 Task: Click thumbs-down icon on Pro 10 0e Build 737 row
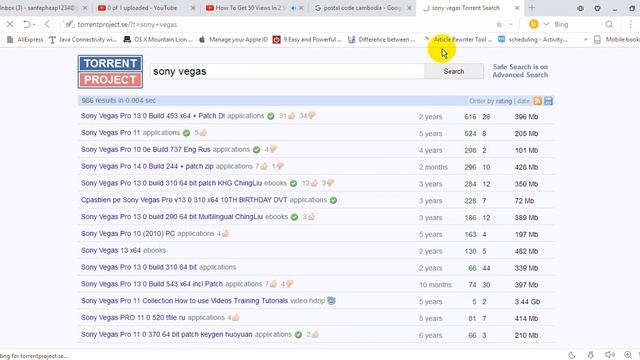click(x=273, y=150)
